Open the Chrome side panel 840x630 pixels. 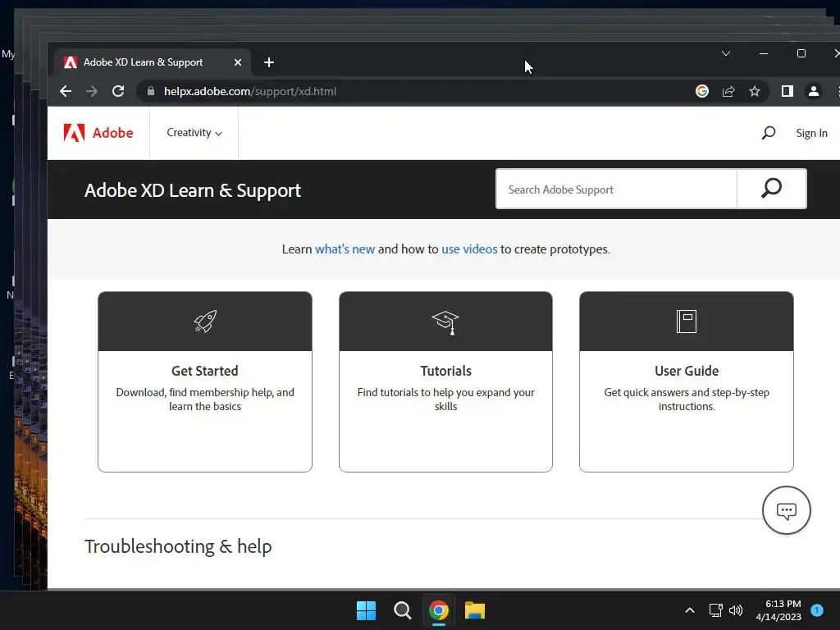point(787,92)
